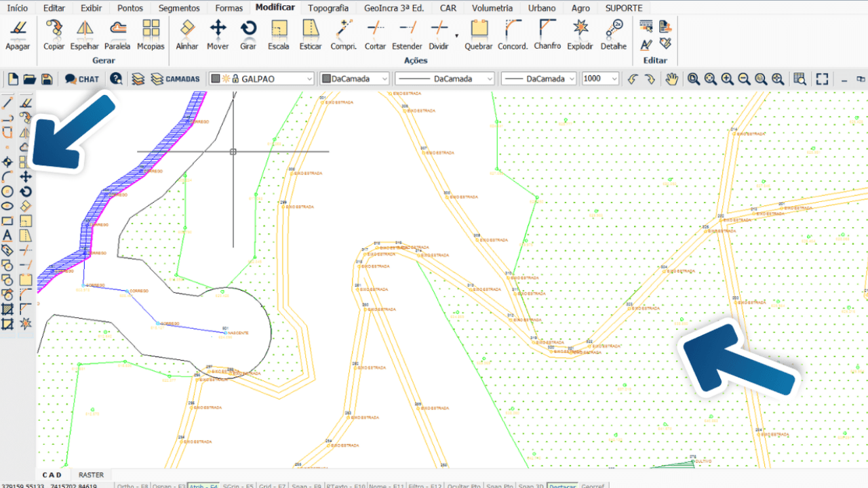
Task: Click the Dividir divide tool
Action: pos(439,35)
